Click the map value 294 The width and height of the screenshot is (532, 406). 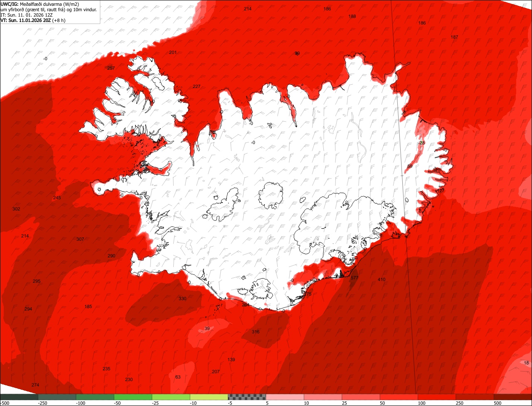pos(28,309)
